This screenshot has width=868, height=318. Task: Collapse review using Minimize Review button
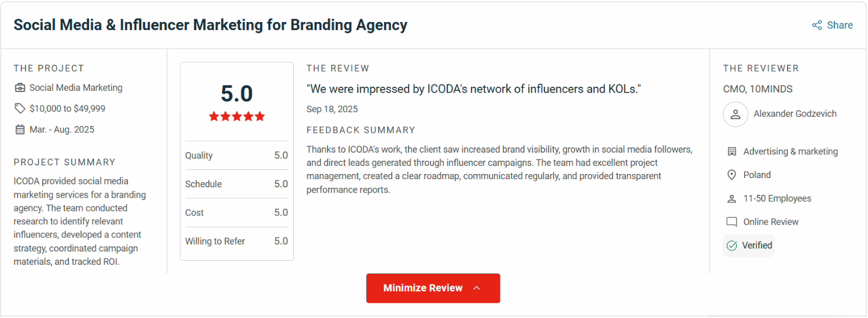[x=423, y=288]
